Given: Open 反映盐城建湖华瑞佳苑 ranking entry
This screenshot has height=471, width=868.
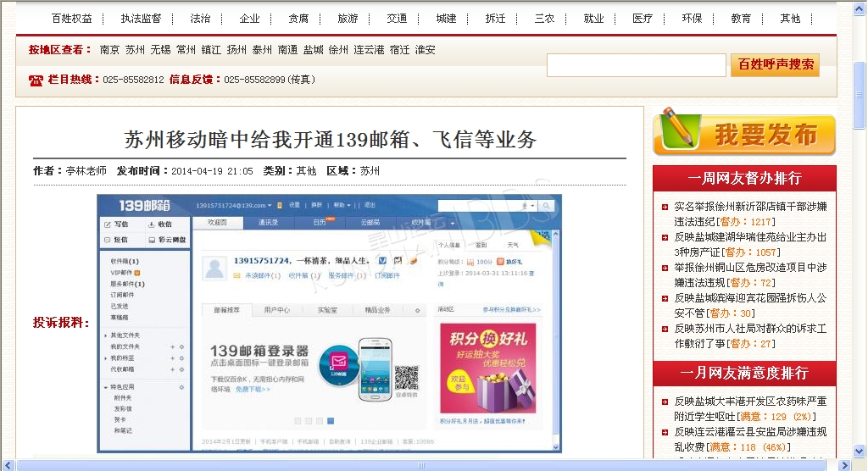Looking at the screenshot, I should coord(750,245).
